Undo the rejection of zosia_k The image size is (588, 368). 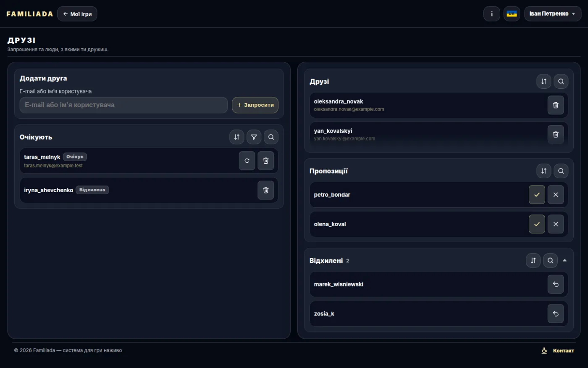click(556, 314)
